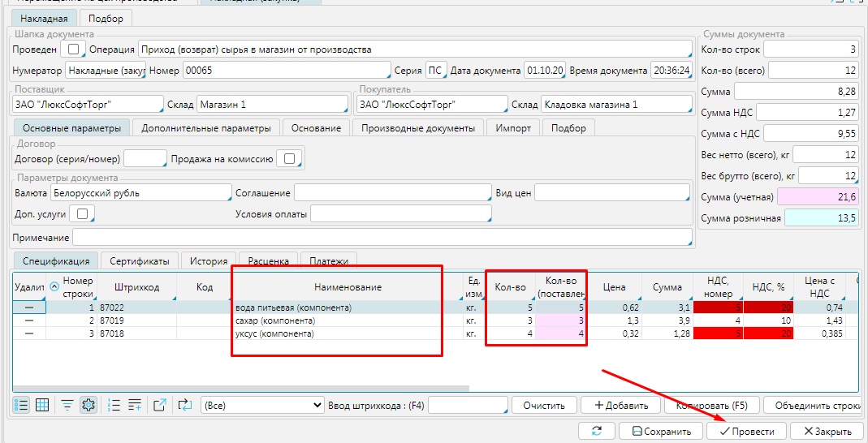Open the (Все) dropdown list
868x443 pixels.
click(262, 405)
